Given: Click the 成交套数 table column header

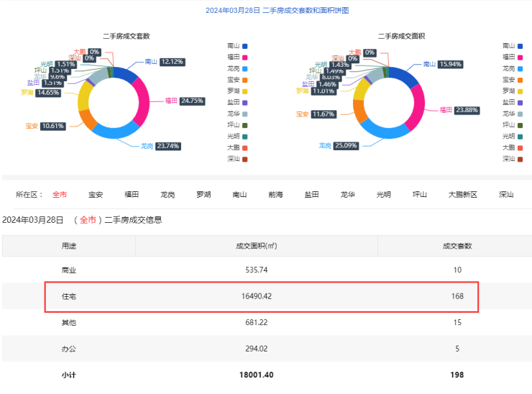Looking at the screenshot, I should pos(457,246).
